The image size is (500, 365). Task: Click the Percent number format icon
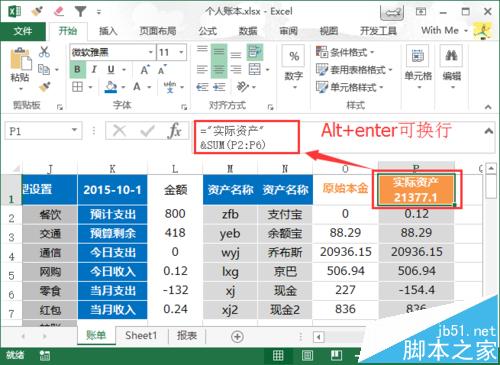(x=294, y=56)
